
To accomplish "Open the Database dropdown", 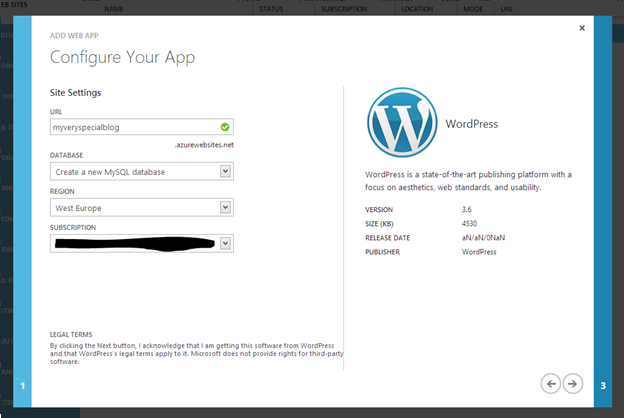I will pos(142,172).
